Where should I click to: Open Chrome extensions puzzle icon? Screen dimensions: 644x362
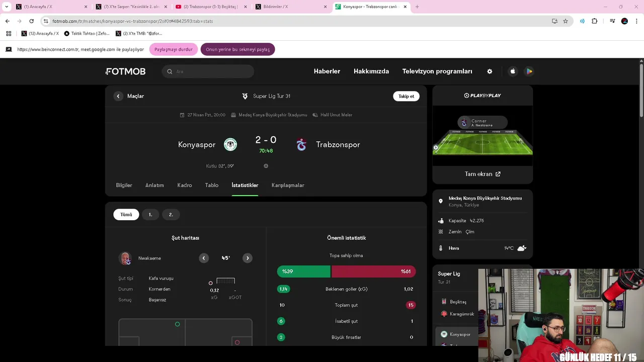[x=595, y=21]
